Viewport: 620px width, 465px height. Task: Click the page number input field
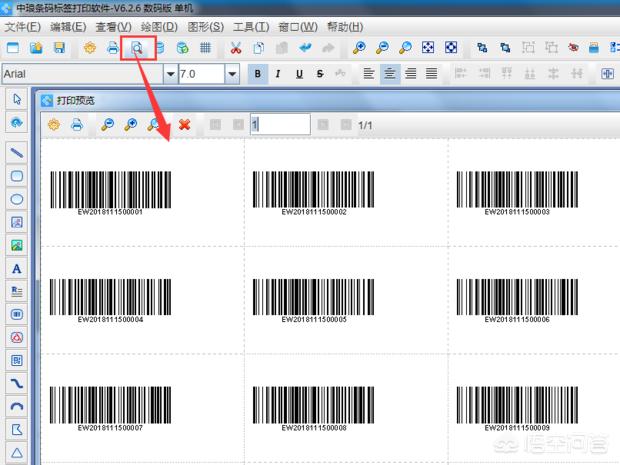[280, 125]
